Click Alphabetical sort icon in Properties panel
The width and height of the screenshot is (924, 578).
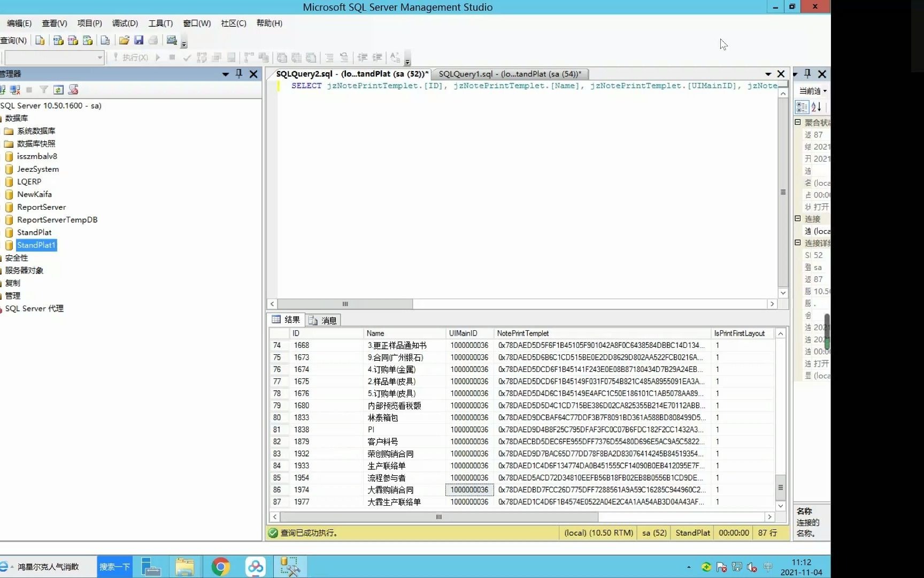tap(816, 107)
